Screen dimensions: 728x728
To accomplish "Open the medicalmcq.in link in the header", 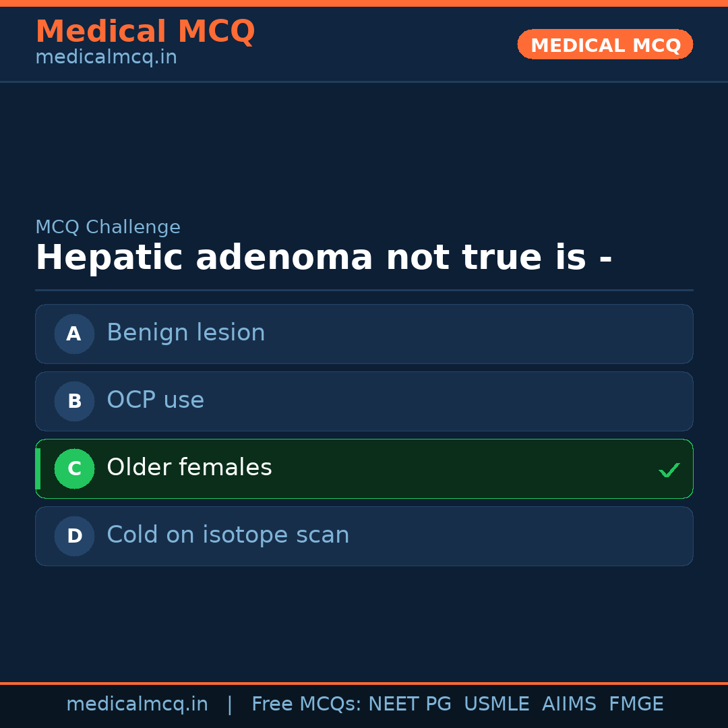I will click(x=106, y=58).
